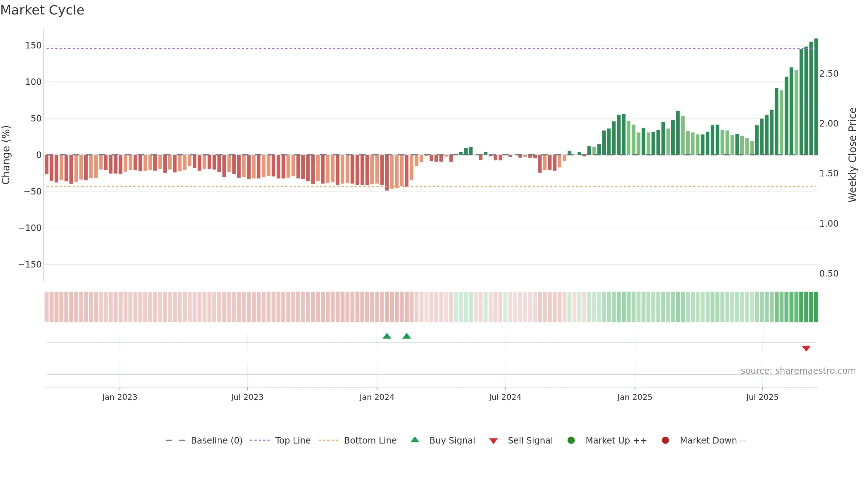Click the source: sharemaestro.com text
The height and width of the screenshot is (488, 868).
pyautogui.click(x=798, y=371)
